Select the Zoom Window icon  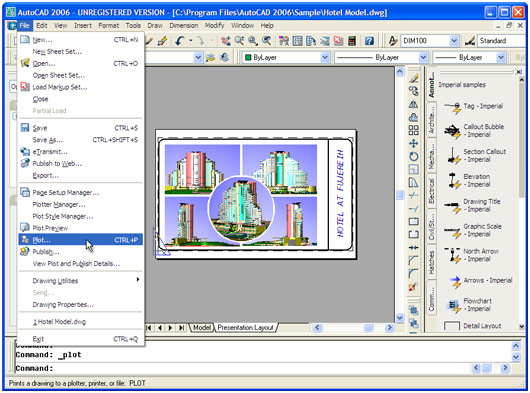[253, 41]
